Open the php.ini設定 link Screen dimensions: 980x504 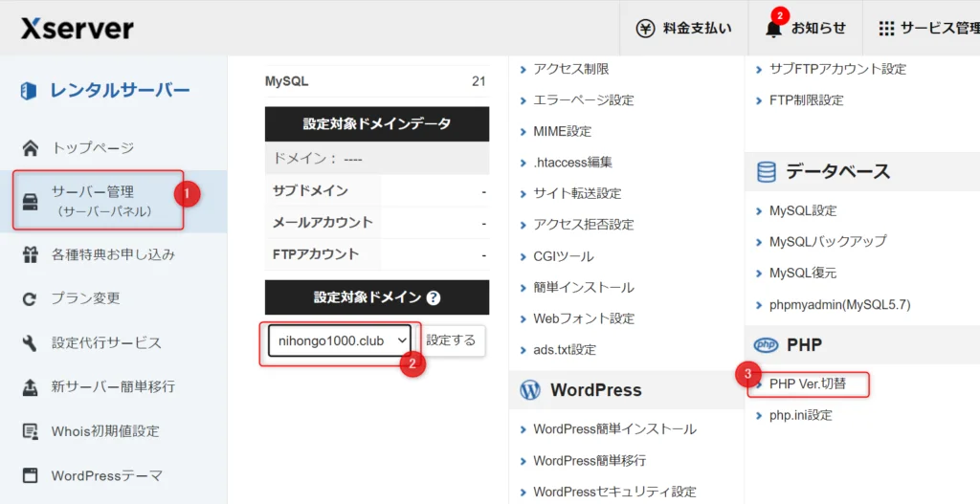(801, 415)
